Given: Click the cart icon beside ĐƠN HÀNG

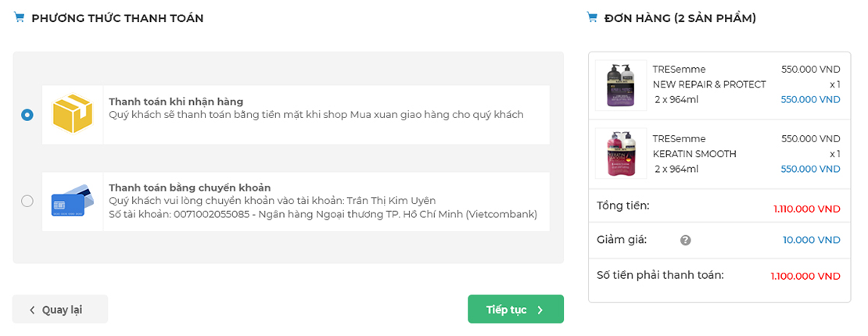Looking at the screenshot, I should 592,18.
